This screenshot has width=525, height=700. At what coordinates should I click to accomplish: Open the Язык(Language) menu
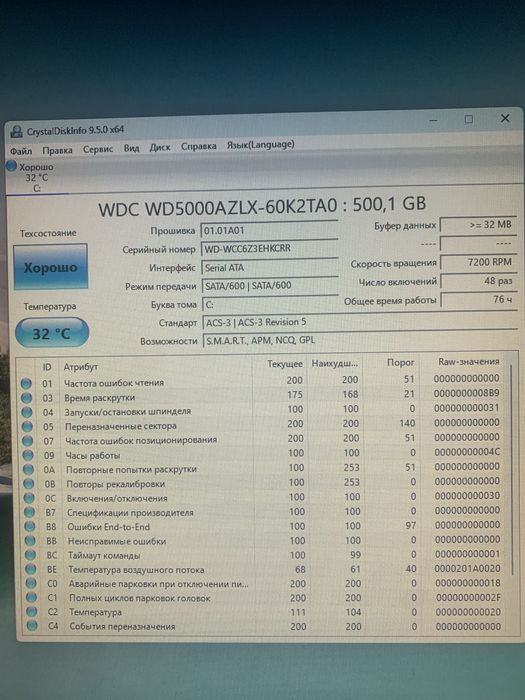(x=260, y=145)
